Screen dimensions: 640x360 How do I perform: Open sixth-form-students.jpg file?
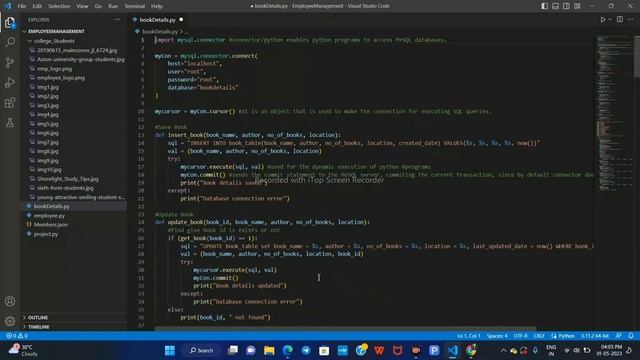(65, 188)
